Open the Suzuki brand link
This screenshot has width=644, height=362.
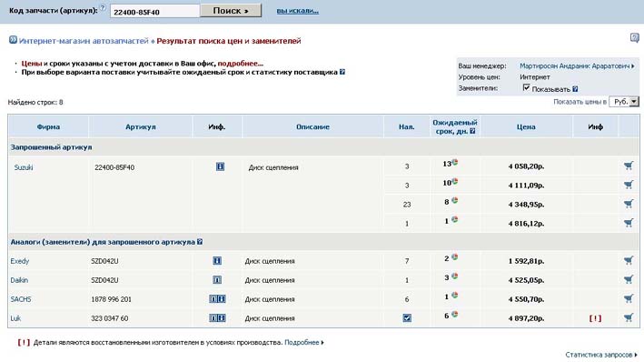click(x=24, y=167)
